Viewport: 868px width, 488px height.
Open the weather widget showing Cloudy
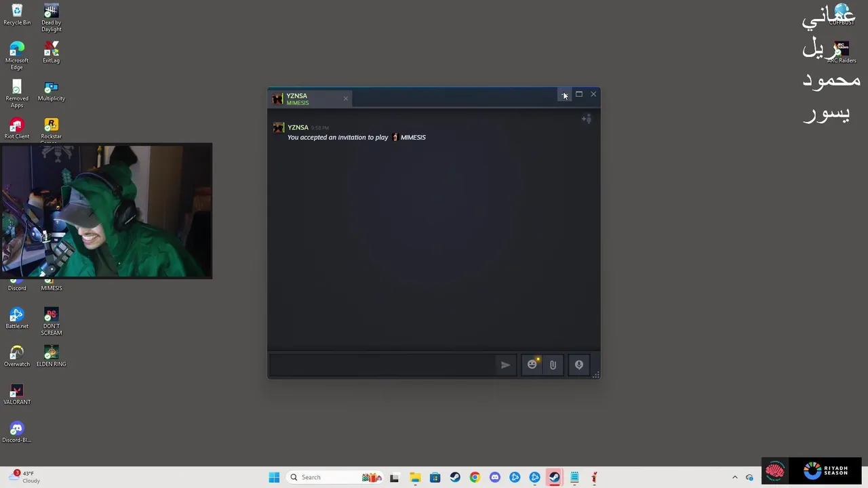(24, 477)
